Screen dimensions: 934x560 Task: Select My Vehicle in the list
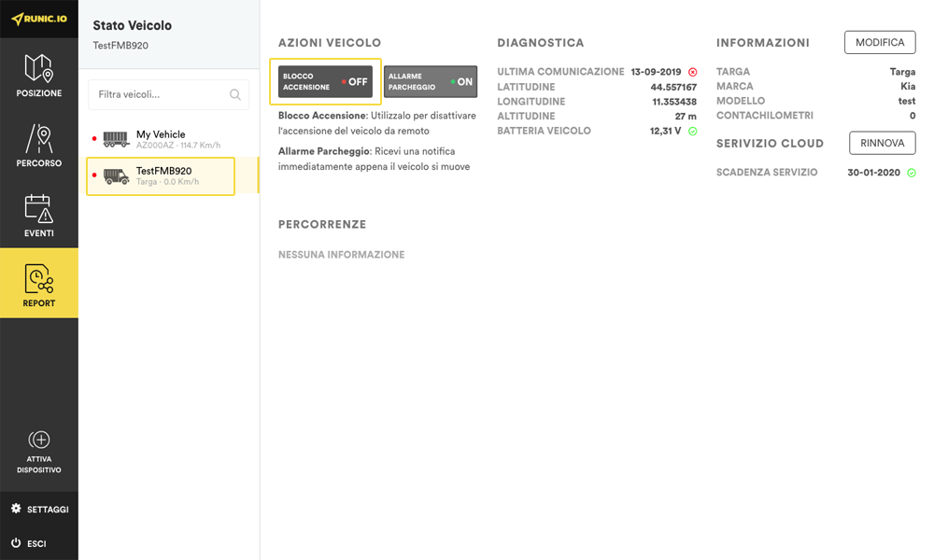pyautogui.click(x=161, y=139)
